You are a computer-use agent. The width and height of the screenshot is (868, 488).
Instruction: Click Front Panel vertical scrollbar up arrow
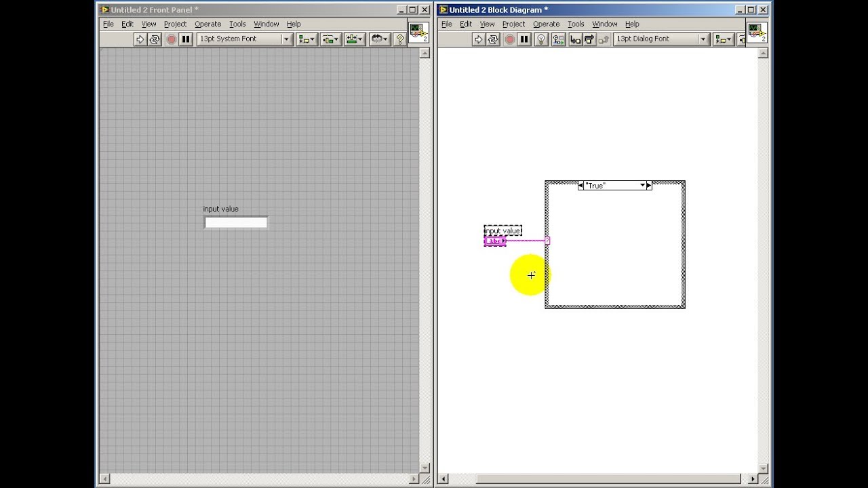click(425, 54)
